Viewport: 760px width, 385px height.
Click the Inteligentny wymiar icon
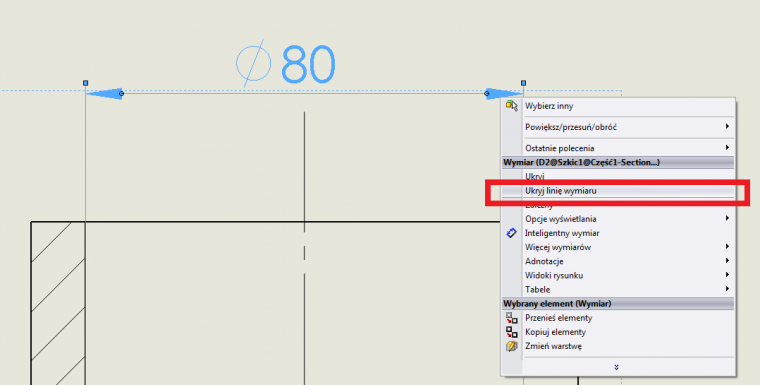[511, 233]
